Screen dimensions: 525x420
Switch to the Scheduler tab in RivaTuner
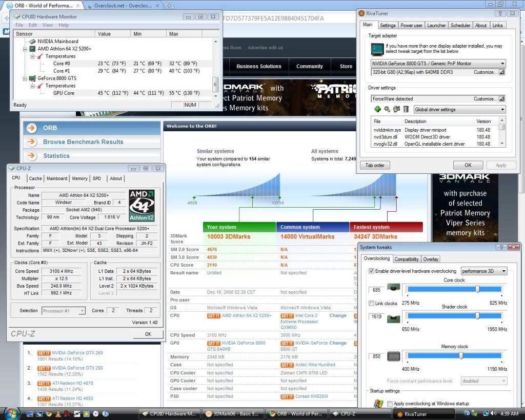[460, 26]
